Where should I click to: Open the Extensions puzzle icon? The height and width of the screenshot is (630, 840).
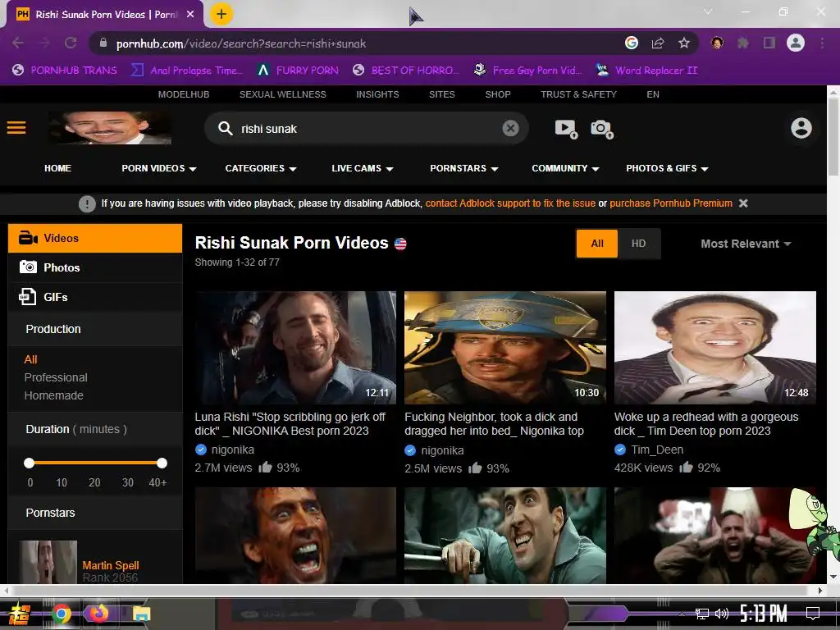tap(743, 43)
